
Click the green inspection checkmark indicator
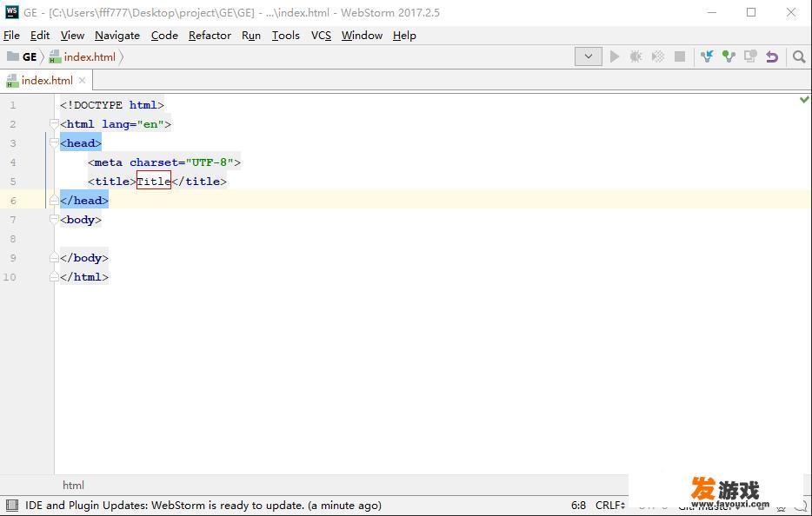click(803, 99)
